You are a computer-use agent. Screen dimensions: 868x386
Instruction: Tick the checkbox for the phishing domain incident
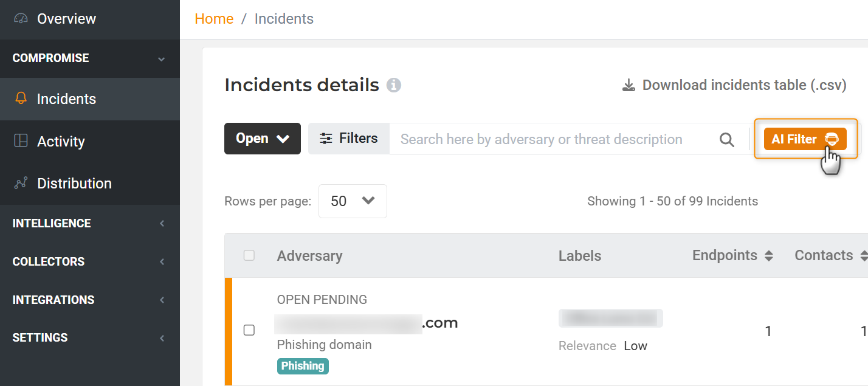click(x=249, y=330)
